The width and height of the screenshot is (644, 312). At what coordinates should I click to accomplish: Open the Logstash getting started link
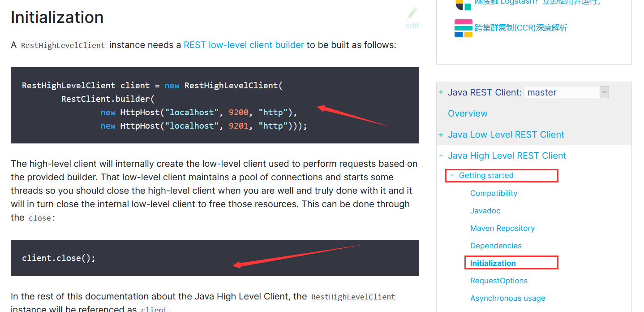[537, 2]
